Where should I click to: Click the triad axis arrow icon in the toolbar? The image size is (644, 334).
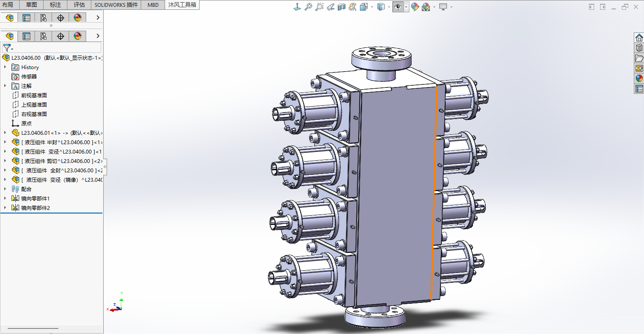click(x=298, y=7)
